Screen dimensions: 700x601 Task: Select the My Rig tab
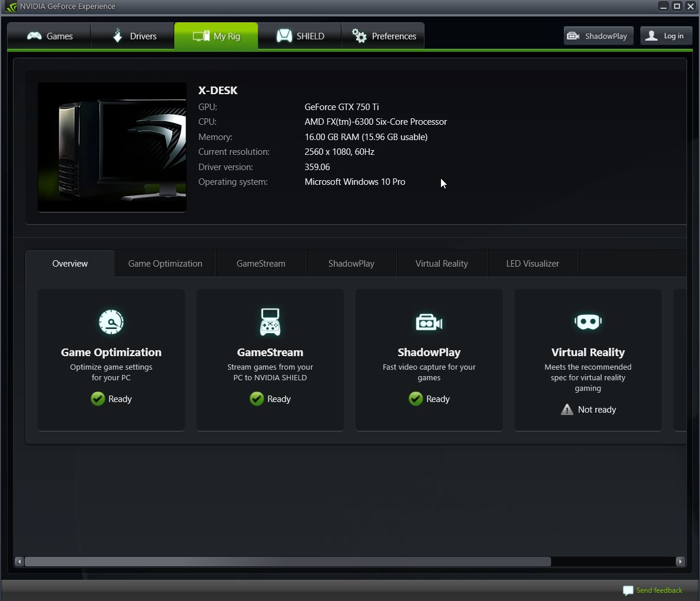(x=215, y=36)
